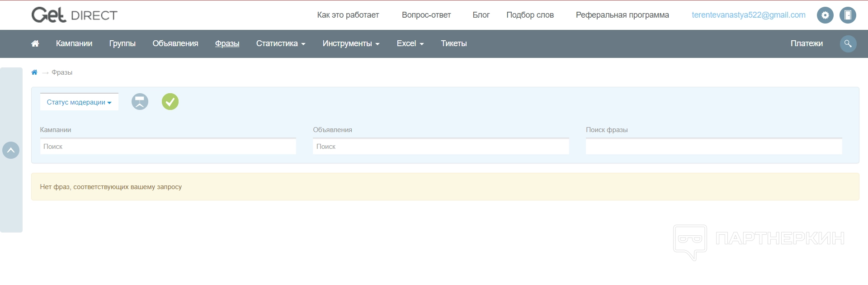Image resolution: width=868 pixels, height=285 pixels.
Task: Click the green checkmark round icon
Action: coord(170,102)
